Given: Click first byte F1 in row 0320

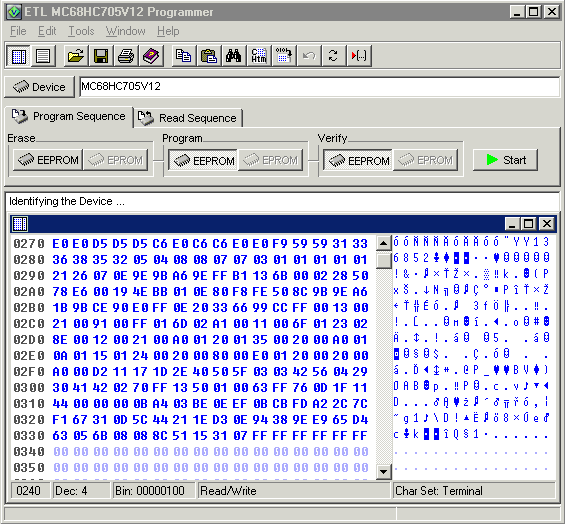Looking at the screenshot, I should tap(60, 419).
